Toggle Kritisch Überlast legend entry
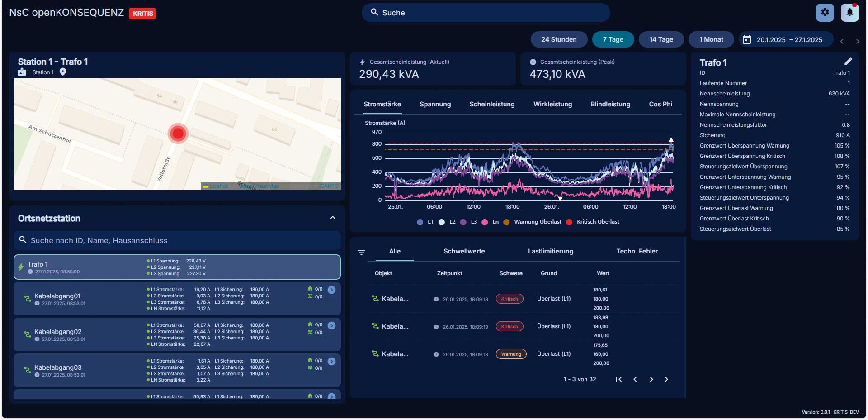Image resolution: width=868 pixels, height=420 pixels. [593, 222]
